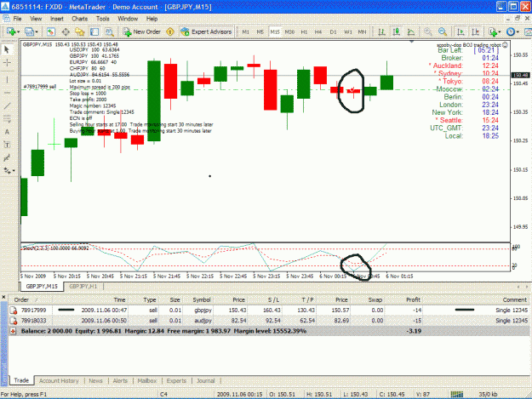Switch chart to bar chart
532x399 pixels.
pos(381,31)
